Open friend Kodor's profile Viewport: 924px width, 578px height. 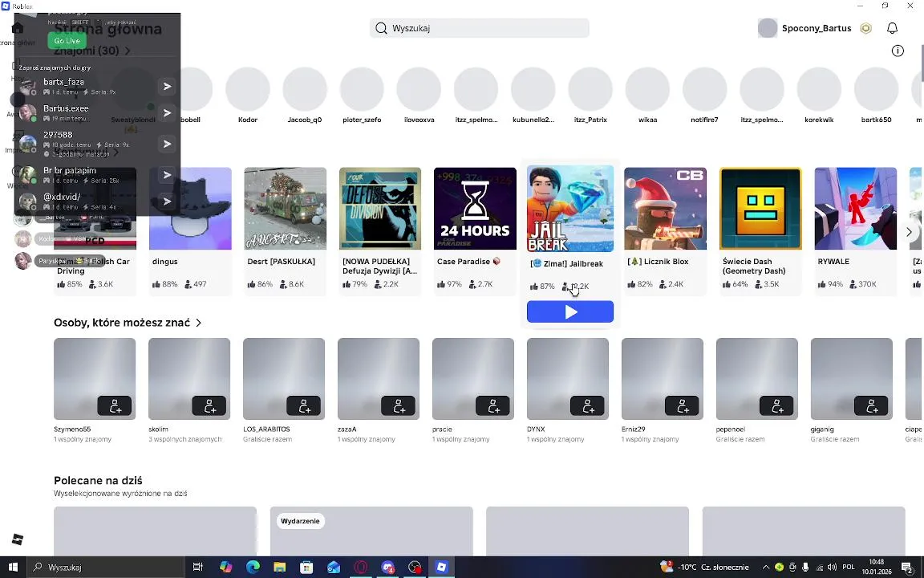[248, 95]
